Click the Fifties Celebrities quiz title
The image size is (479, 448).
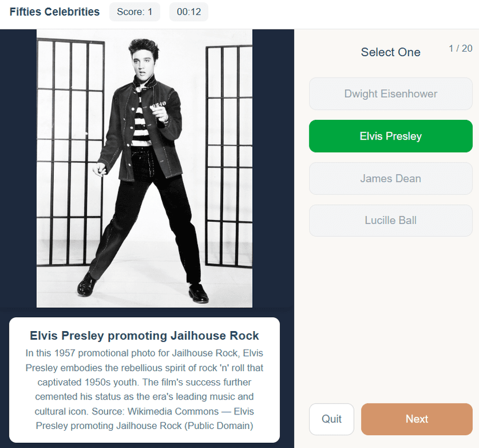[54, 12]
